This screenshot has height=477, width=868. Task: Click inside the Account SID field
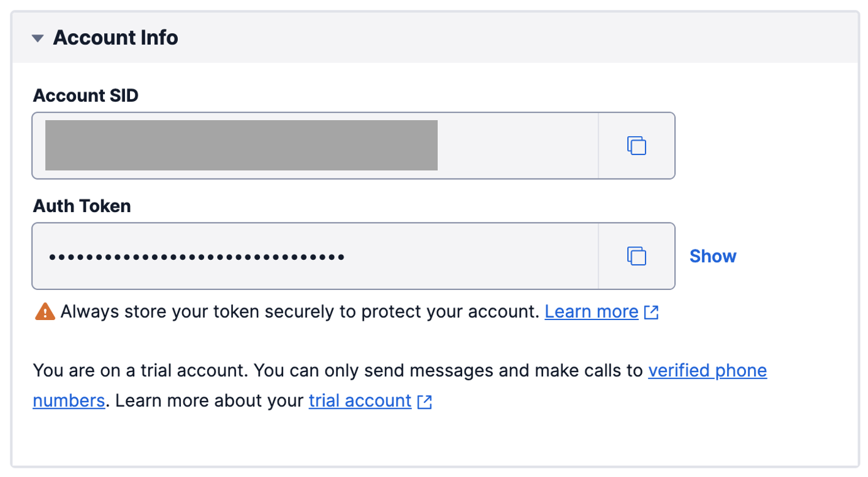(515, 146)
